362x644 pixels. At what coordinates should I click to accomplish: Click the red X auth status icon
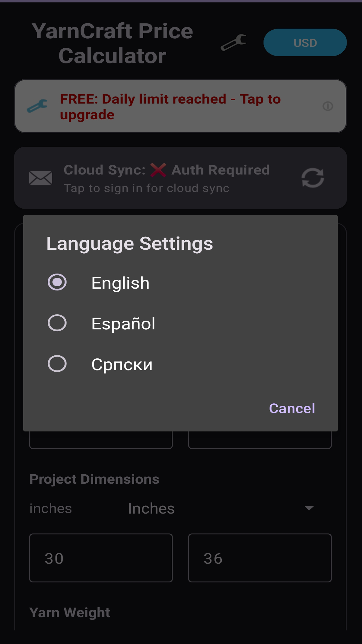click(158, 170)
